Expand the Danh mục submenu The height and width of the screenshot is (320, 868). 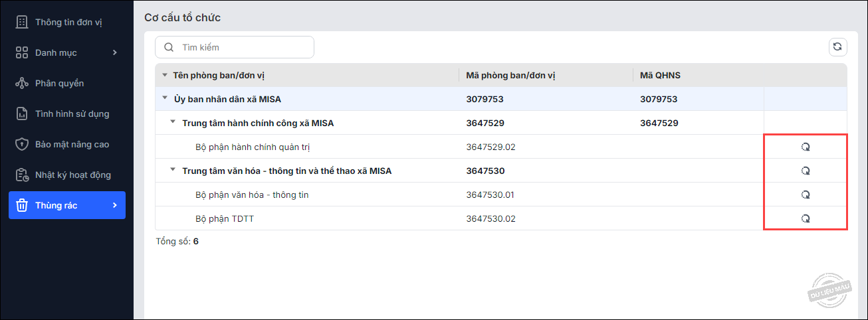pyautogui.click(x=114, y=52)
